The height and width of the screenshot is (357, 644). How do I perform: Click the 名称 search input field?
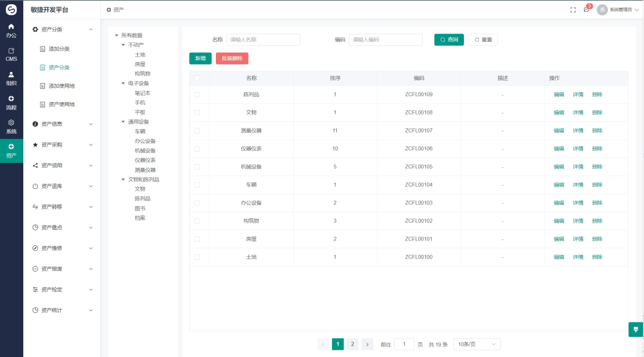point(263,39)
